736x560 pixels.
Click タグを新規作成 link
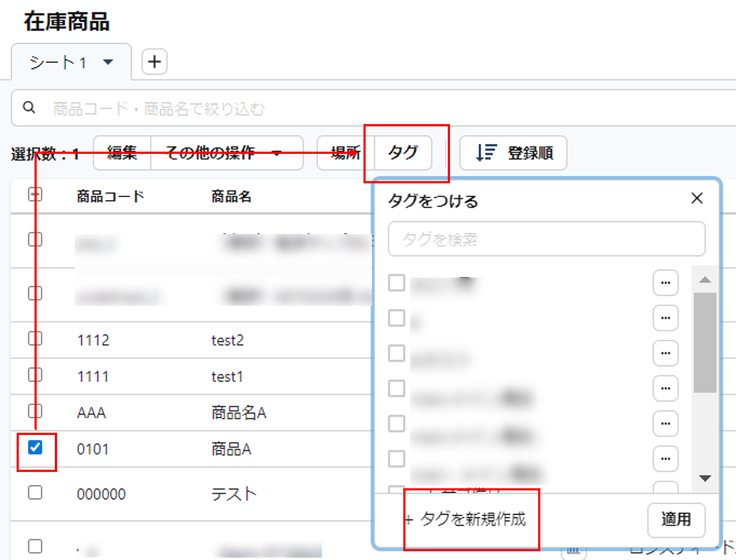[x=467, y=519]
